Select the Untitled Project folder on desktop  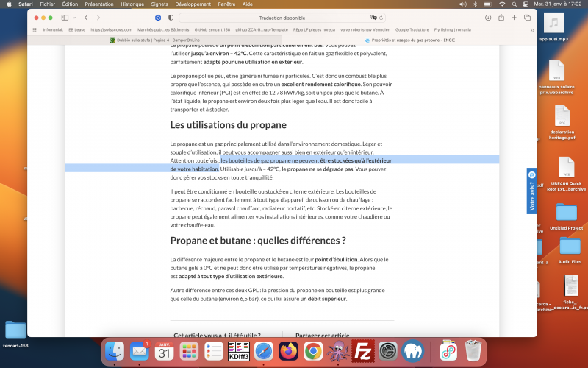pos(566,216)
